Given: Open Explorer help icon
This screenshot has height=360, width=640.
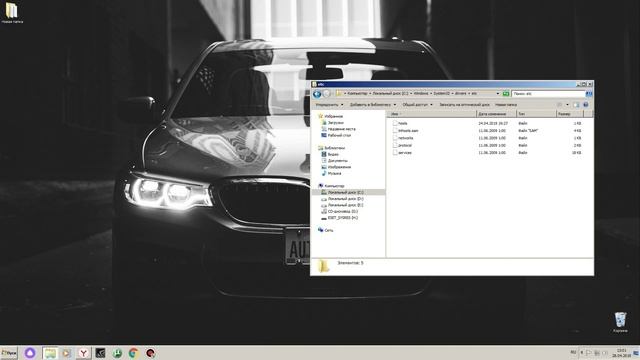Looking at the screenshot, I should coord(586,105).
